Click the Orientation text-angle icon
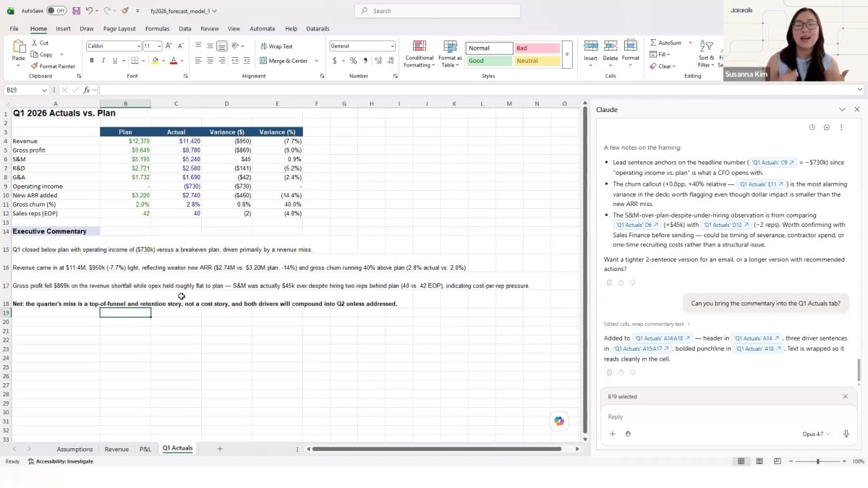The image size is (868, 488). tap(236, 46)
